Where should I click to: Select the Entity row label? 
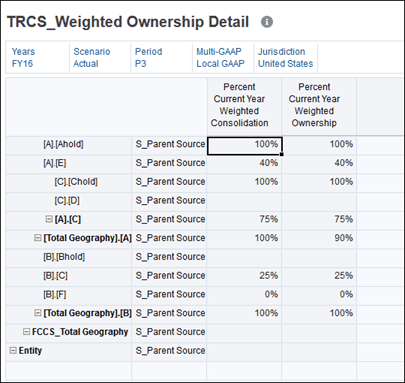pos(30,351)
